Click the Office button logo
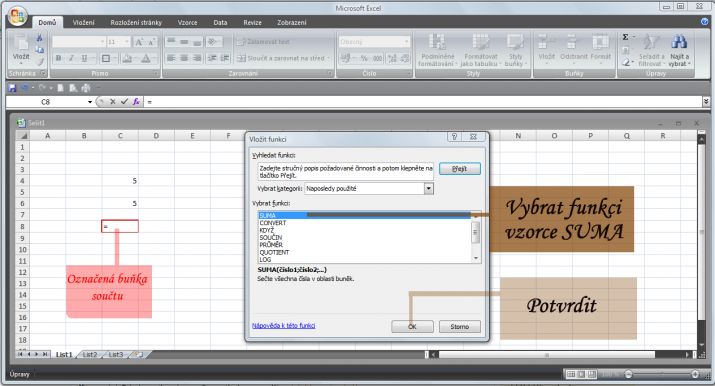The height and width of the screenshot is (386, 715). 17,17
